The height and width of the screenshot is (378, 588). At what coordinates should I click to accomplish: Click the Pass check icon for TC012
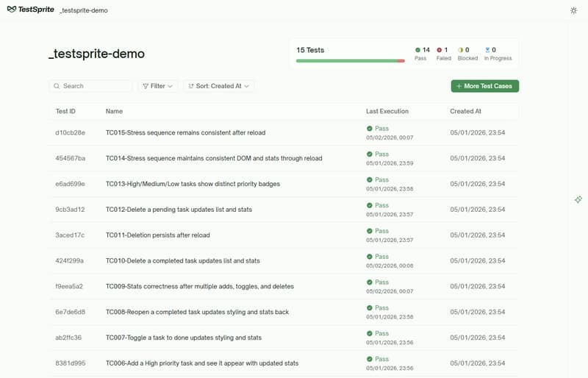370,205
